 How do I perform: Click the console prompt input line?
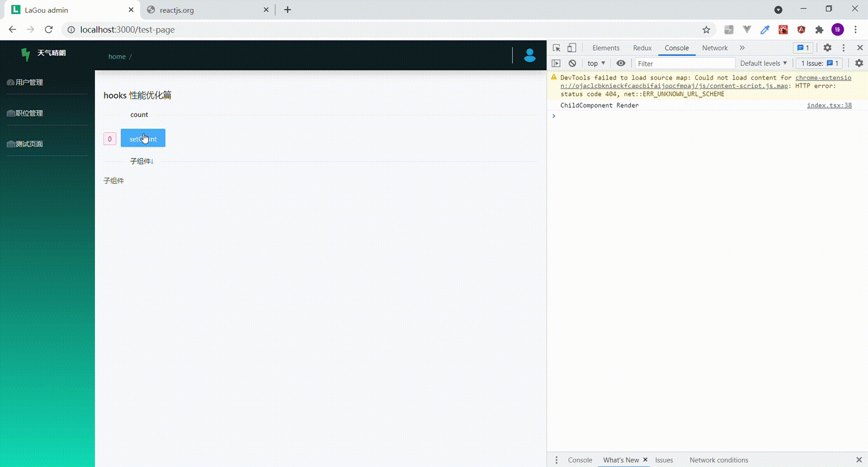(x=708, y=116)
